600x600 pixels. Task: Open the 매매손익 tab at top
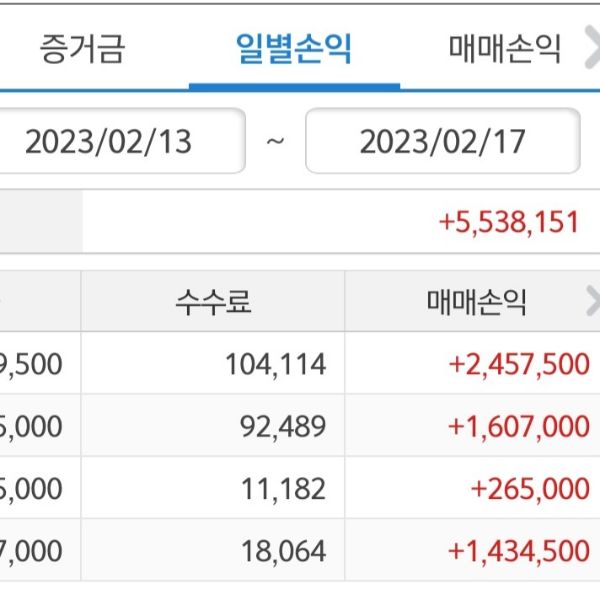(x=504, y=48)
